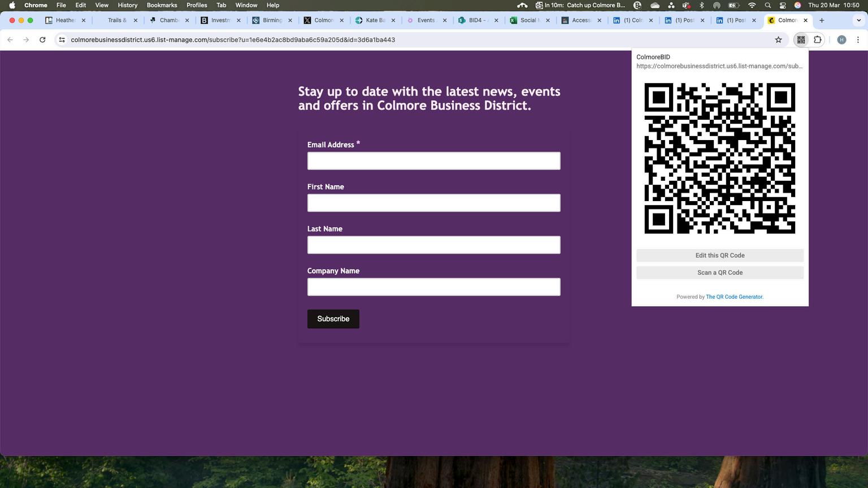Reload the current page

(x=42, y=40)
